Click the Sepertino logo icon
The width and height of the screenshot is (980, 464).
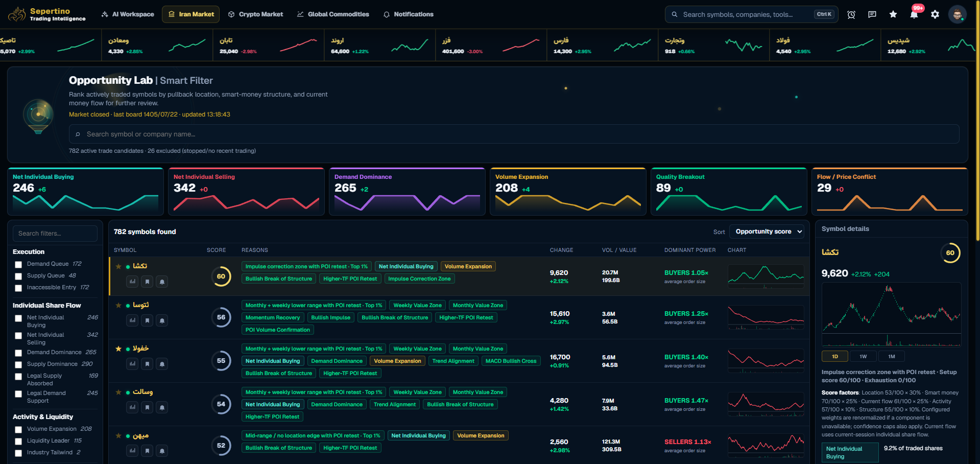tap(17, 14)
